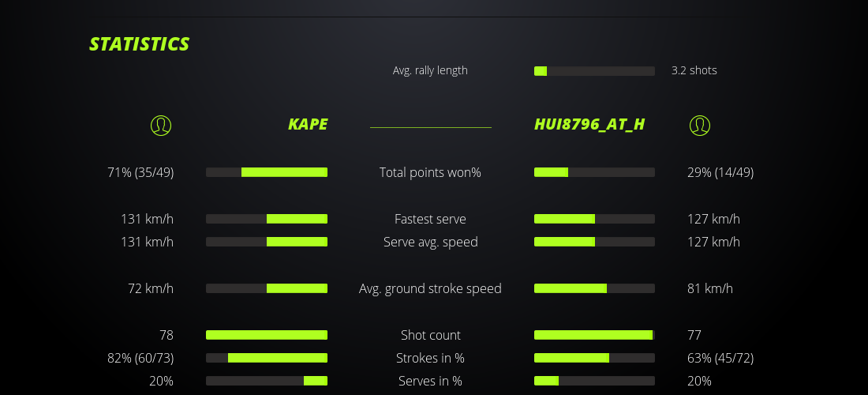
Task: Click HUI8796_AT_H's serves in % bar
Action: [x=594, y=381]
